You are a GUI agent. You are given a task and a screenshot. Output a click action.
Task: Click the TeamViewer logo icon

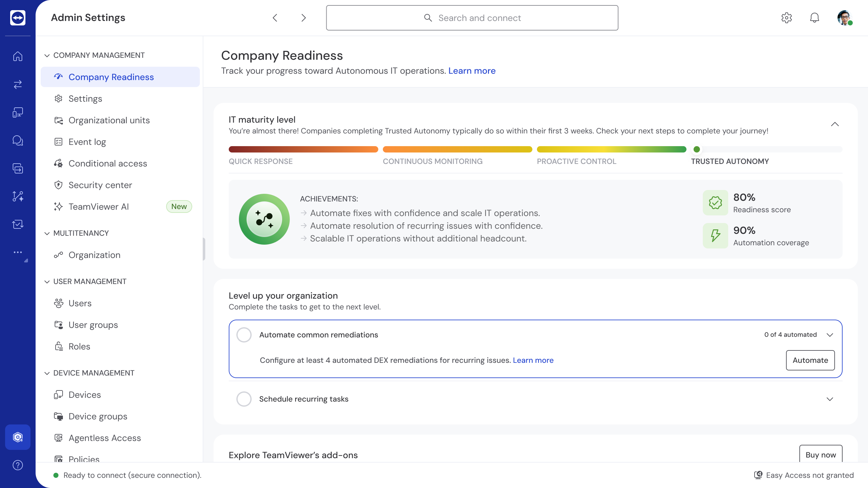click(x=17, y=17)
